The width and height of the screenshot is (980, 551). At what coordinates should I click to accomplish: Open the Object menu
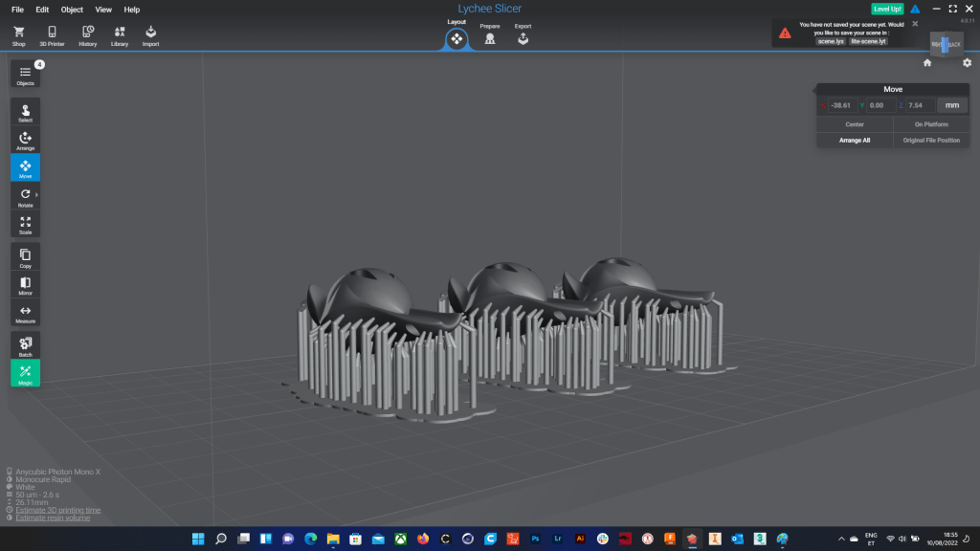pyautogui.click(x=72, y=10)
